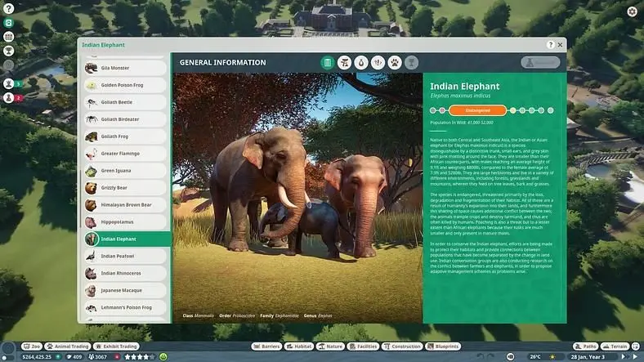Select Green Iguana entry
This screenshot has height=362, width=644.
(x=125, y=170)
